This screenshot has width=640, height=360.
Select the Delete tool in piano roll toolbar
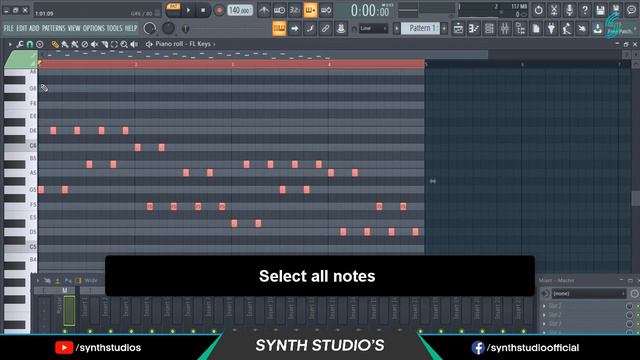[84, 44]
